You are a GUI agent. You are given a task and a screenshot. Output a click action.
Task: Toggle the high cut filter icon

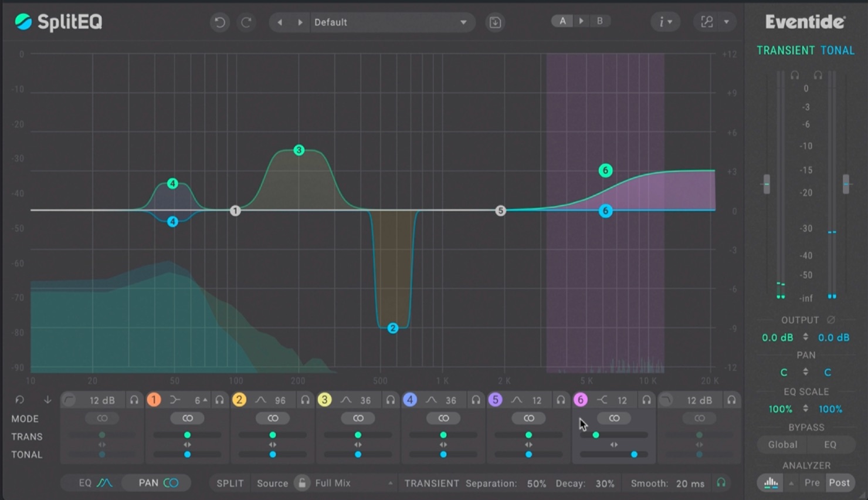click(666, 400)
